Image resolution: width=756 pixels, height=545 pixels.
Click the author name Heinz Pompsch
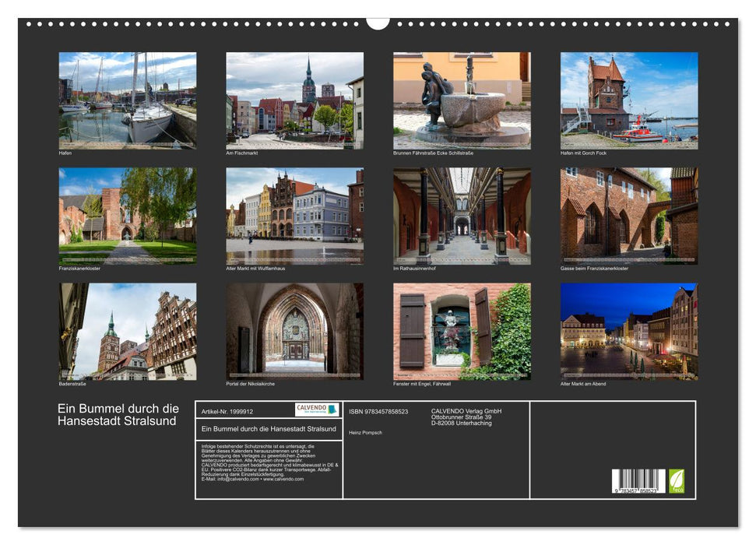coord(365,431)
